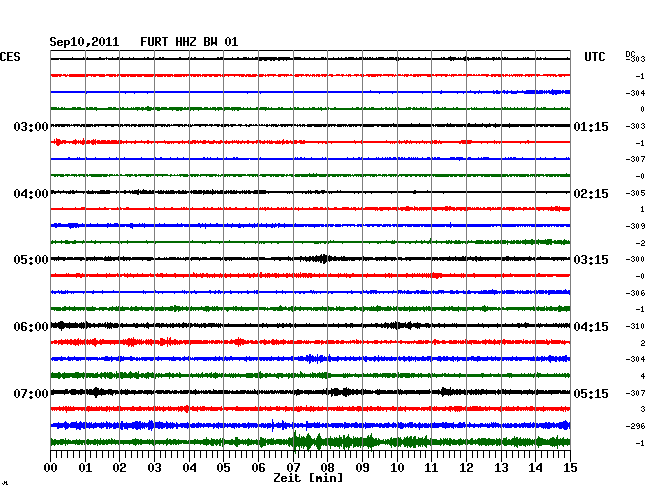650x494 pixels.
Task: Select the 04:00 local time label
Action: click(31, 194)
